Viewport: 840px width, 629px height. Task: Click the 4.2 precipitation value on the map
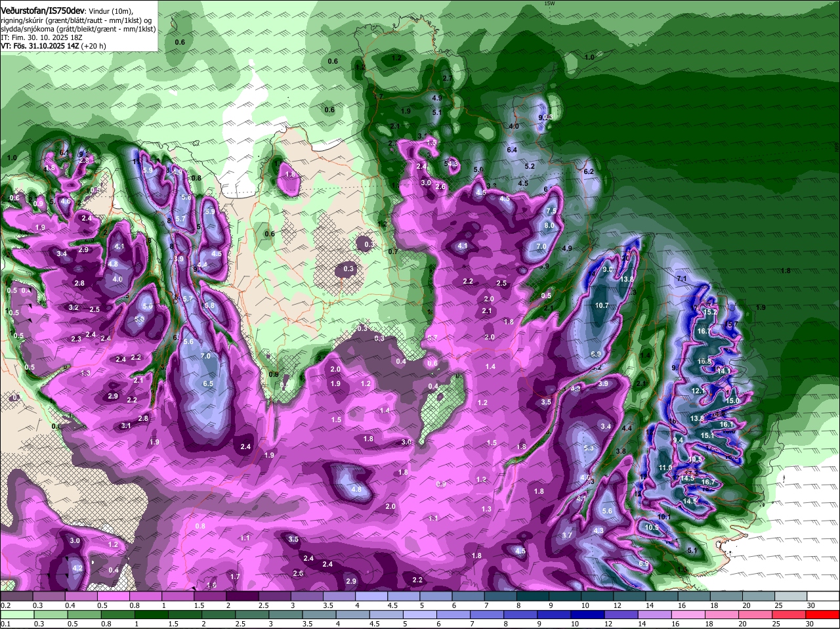click(77, 568)
